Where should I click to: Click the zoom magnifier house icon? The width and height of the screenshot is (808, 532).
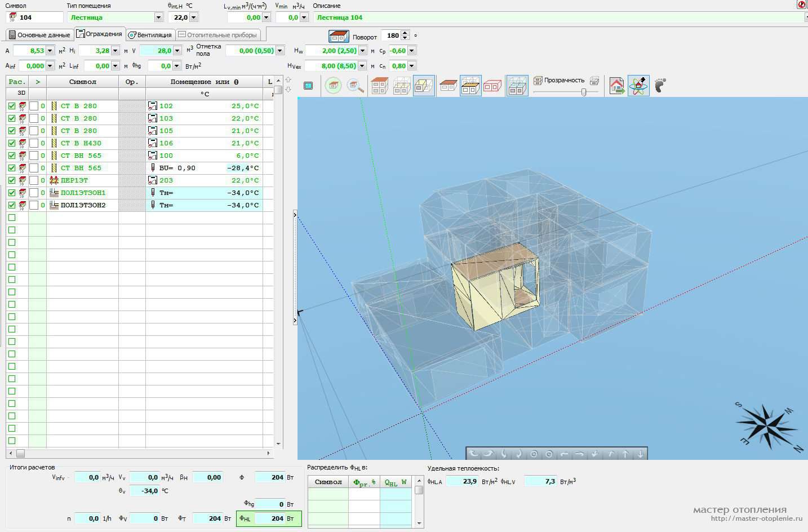pos(356,86)
